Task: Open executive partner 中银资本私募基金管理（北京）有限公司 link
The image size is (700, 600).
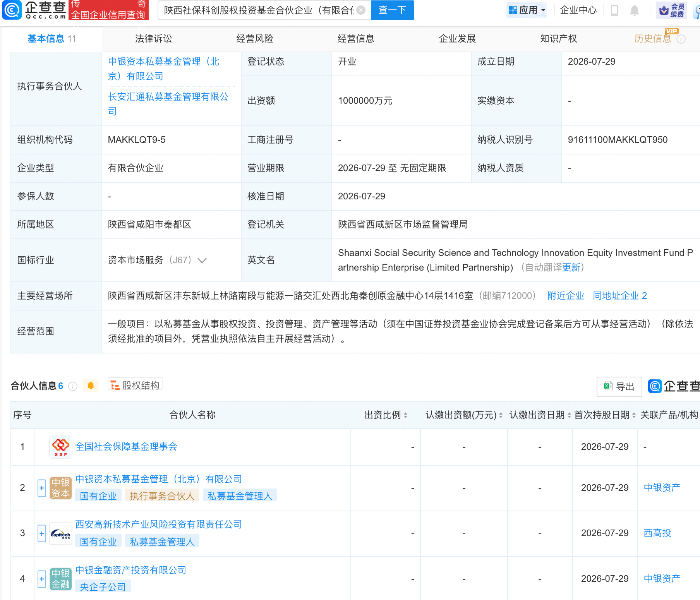Action: pos(164,69)
